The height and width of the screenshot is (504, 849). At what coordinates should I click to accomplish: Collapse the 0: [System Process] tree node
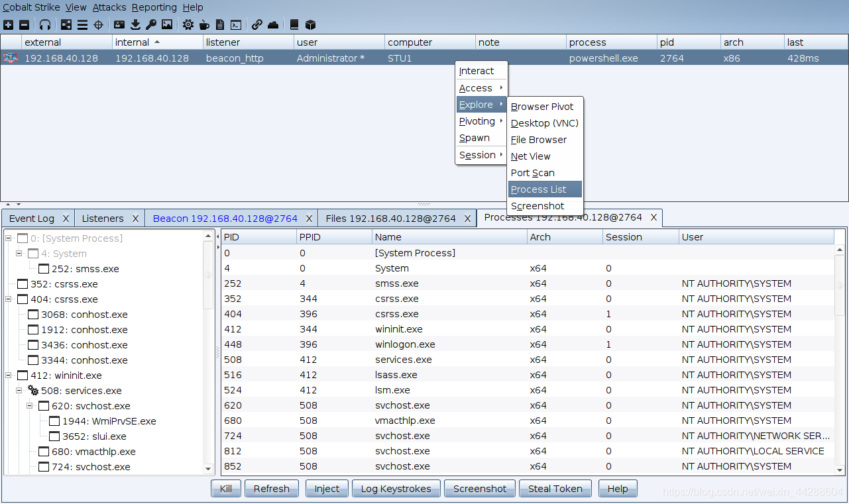click(9, 238)
